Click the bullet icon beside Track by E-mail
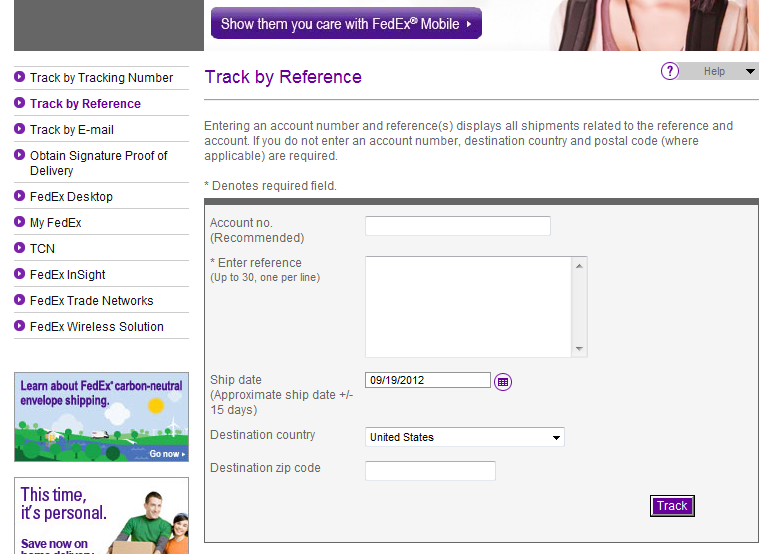The image size is (774, 554). coord(20,128)
